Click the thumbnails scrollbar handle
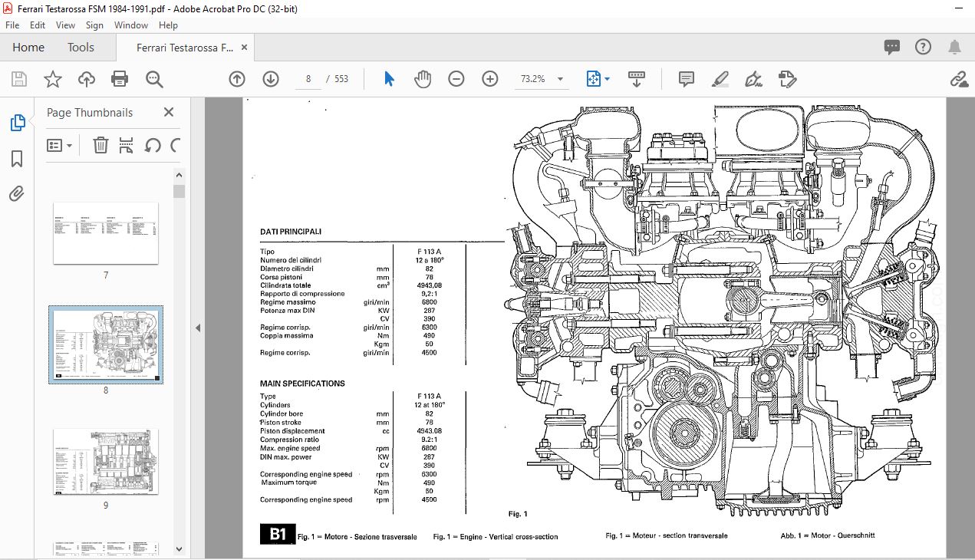975x560 pixels. [180, 191]
